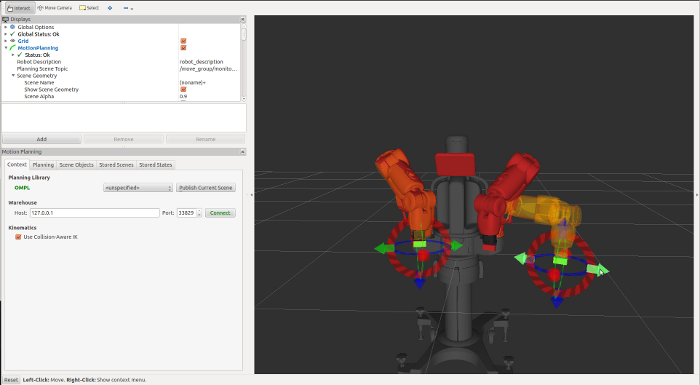Activate the Select tool

click(x=89, y=8)
